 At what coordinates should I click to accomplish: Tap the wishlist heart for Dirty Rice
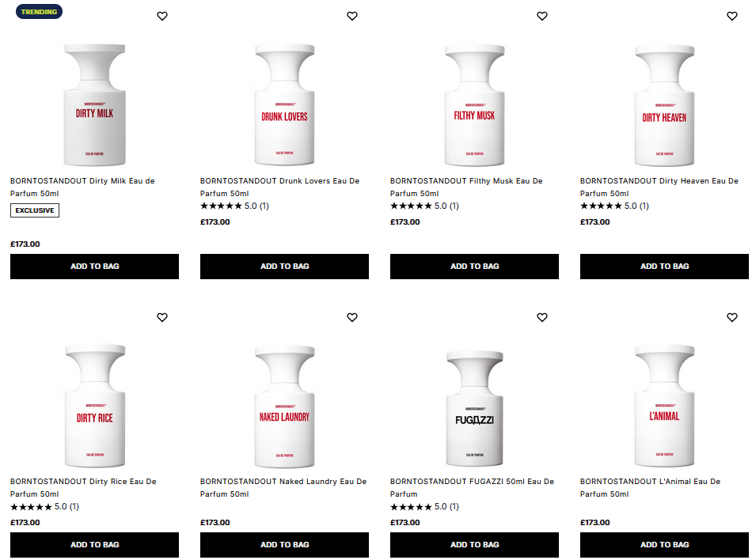click(162, 317)
